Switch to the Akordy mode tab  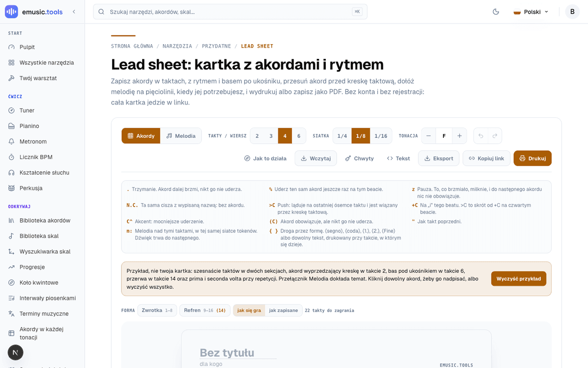coord(141,136)
